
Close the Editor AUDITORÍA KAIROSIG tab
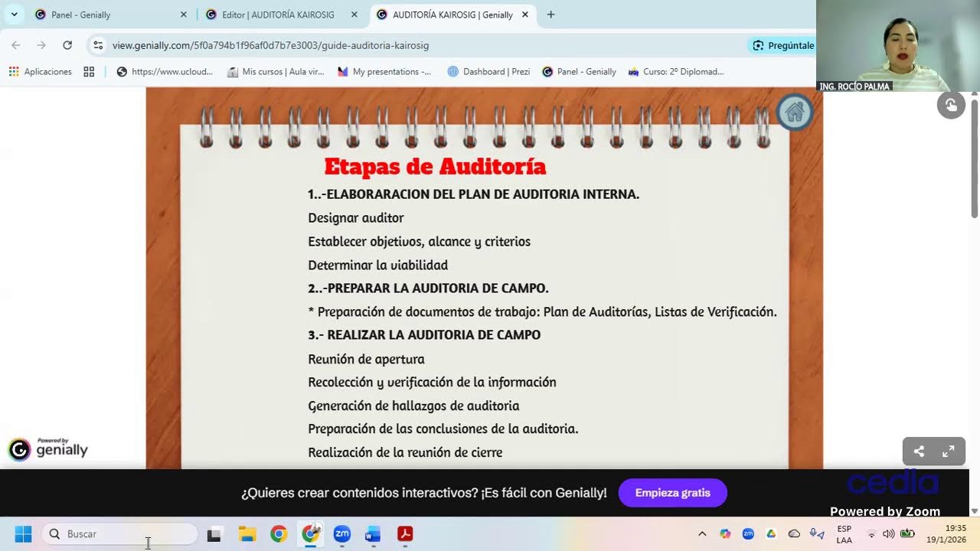click(x=354, y=15)
